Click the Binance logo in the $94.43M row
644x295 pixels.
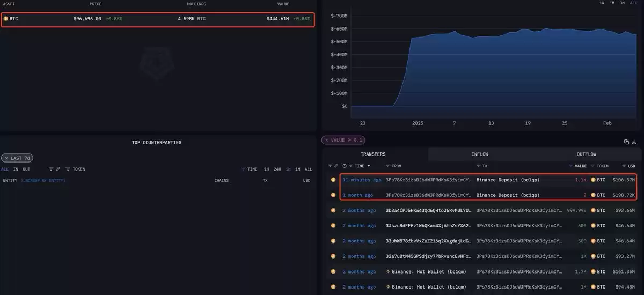coord(389,287)
